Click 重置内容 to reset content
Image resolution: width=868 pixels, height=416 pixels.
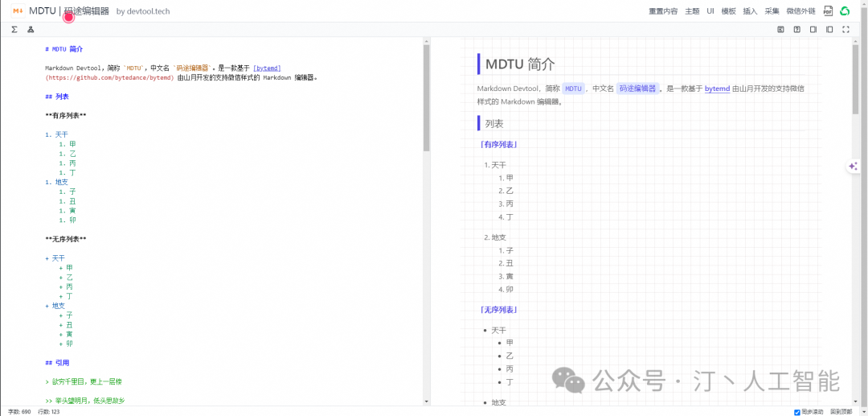663,11
